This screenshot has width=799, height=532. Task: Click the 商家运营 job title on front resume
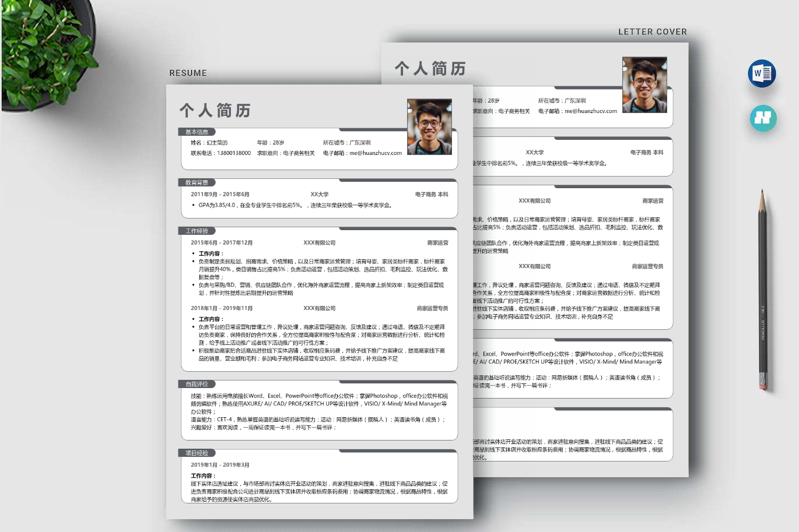tap(438, 243)
